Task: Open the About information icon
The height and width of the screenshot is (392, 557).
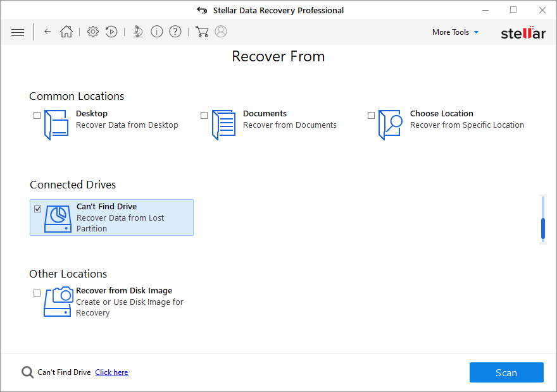Action: click(x=157, y=32)
